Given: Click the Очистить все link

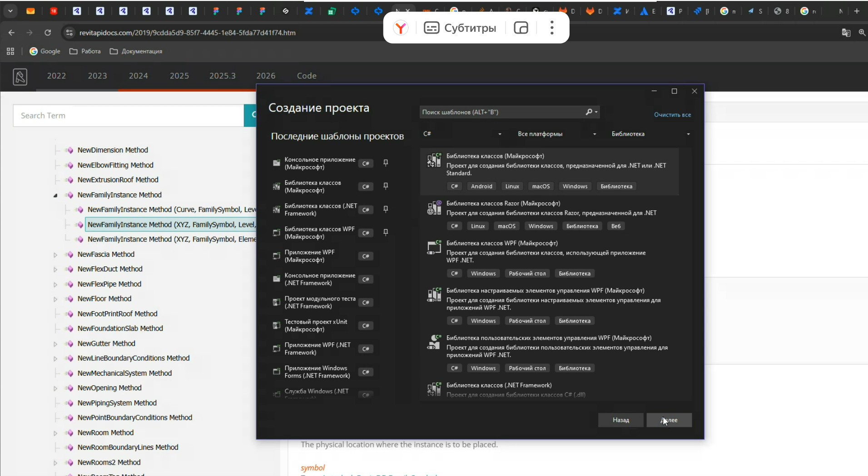Looking at the screenshot, I should [672, 115].
